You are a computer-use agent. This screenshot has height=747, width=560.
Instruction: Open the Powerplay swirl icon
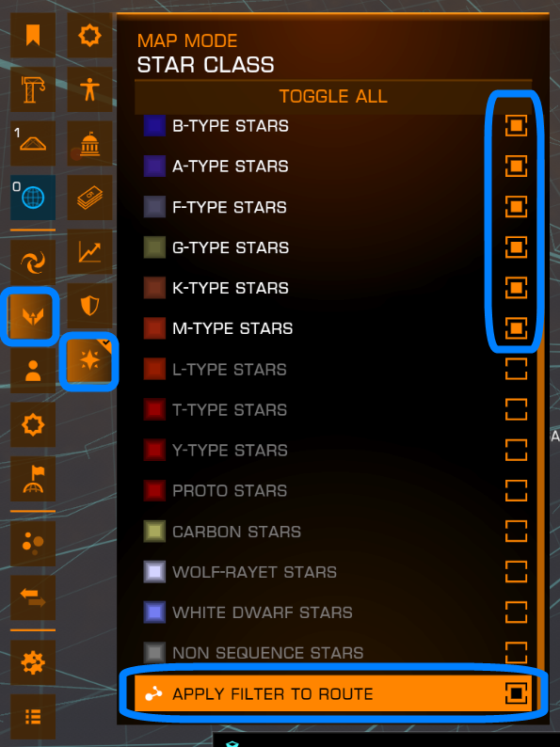33,262
